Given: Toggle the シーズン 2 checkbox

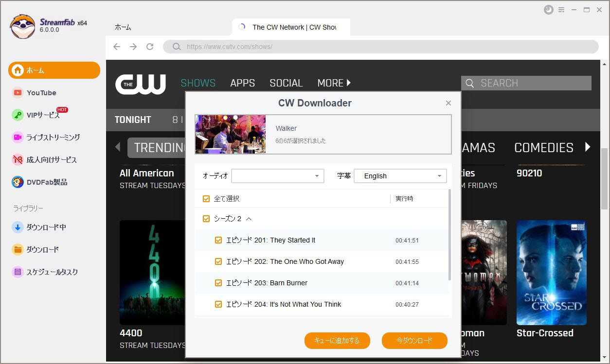Looking at the screenshot, I should click(x=206, y=219).
